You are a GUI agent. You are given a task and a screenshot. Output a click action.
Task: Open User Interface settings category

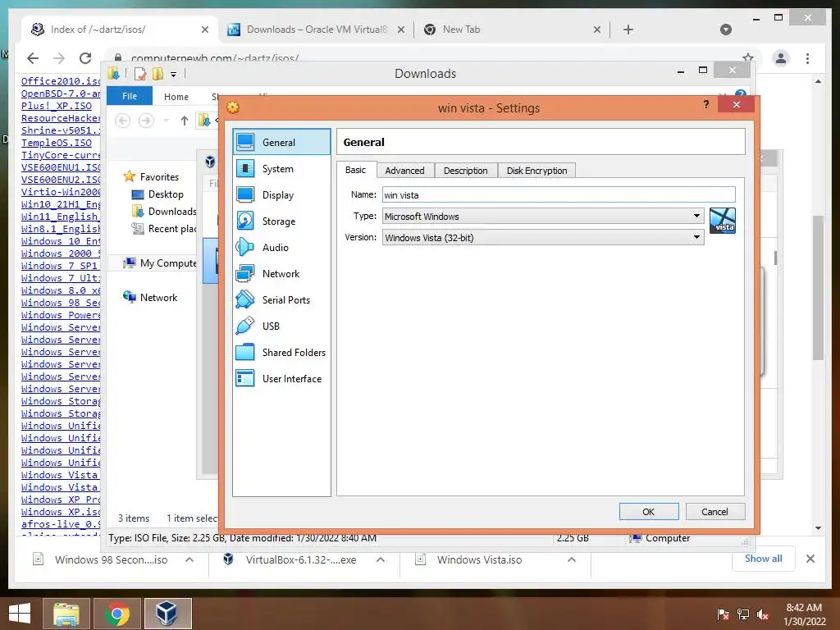pyautogui.click(x=282, y=379)
